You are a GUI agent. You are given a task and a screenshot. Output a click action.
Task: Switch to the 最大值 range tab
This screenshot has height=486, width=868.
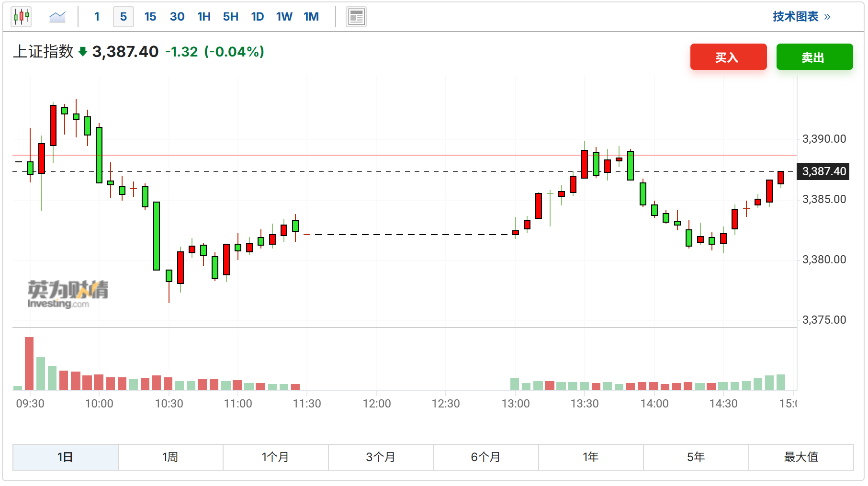pos(801,457)
